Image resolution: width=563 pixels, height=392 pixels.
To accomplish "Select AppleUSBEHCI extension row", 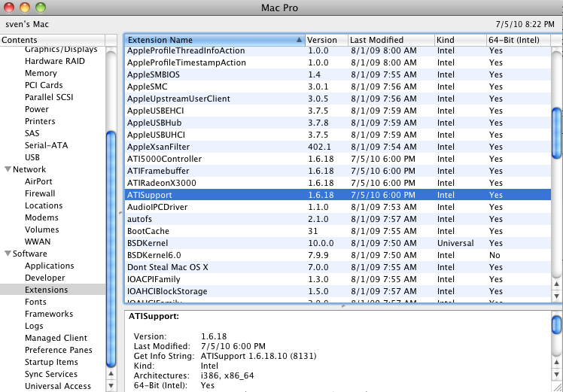I will coord(338,111).
